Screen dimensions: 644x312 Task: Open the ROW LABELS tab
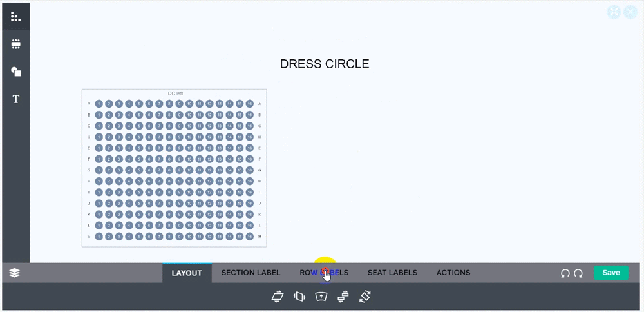324,273
